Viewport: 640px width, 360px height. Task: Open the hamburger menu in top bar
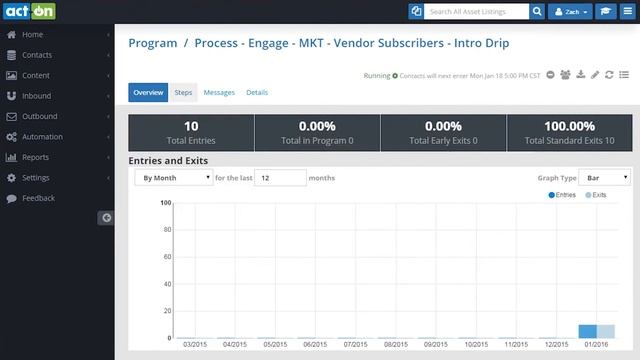click(627, 11)
